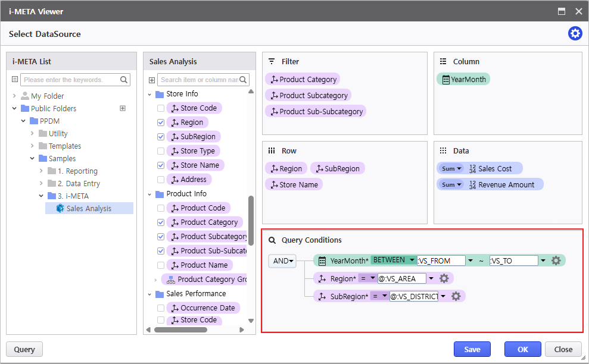Image resolution: width=589 pixels, height=364 pixels.
Task: Click the gear next to SubRegion condition
Action: [456, 296]
